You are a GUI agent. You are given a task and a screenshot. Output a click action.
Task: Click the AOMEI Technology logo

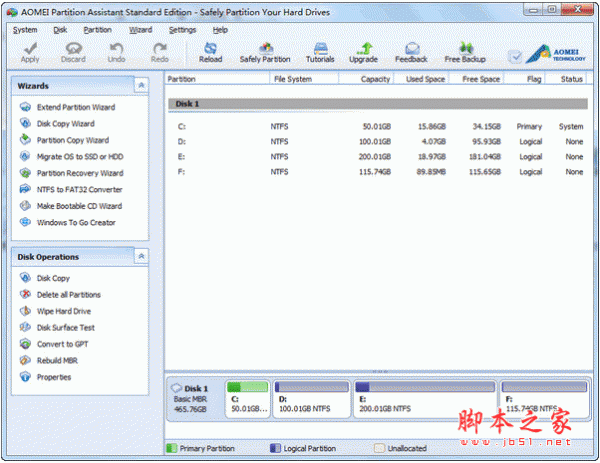pyautogui.click(x=556, y=55)
